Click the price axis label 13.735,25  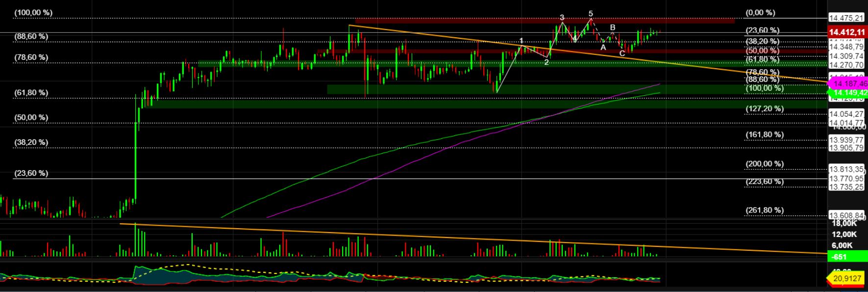(846, 187)
